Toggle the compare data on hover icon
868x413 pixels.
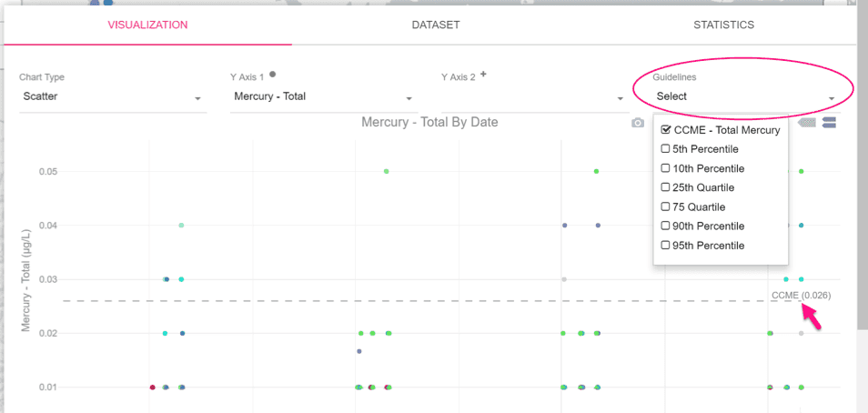point(829,122)
